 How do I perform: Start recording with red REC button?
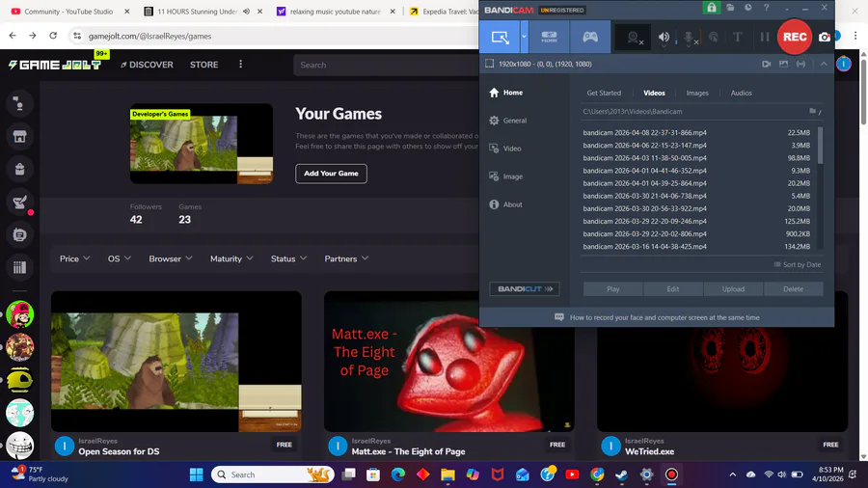click(795, 37)
